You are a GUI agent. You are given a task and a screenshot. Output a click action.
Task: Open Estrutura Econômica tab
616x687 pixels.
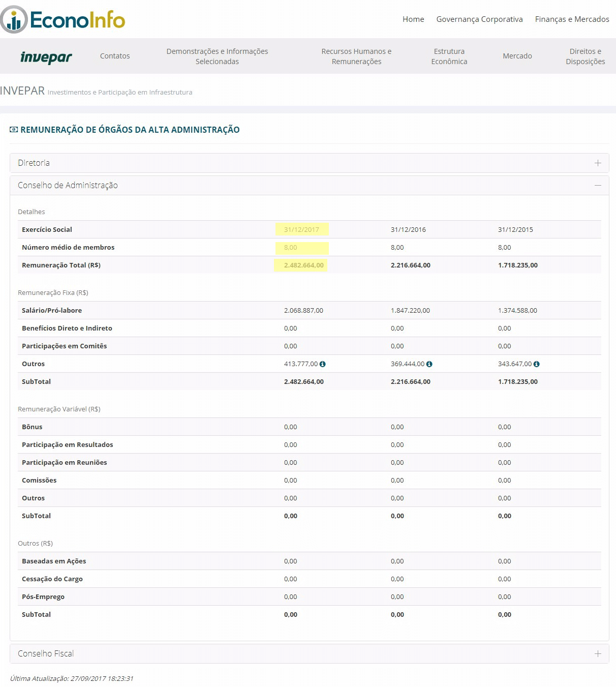pyautogui.click(x=449, y=56)
